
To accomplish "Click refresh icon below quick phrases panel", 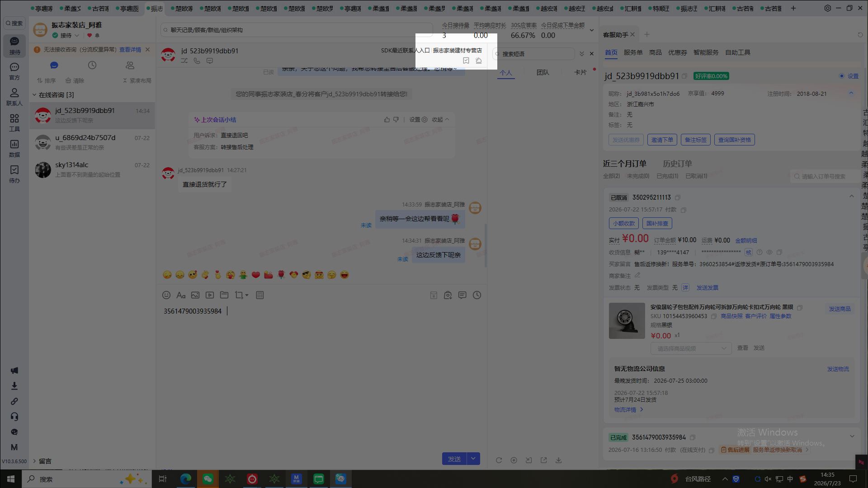I will [499, 460].
